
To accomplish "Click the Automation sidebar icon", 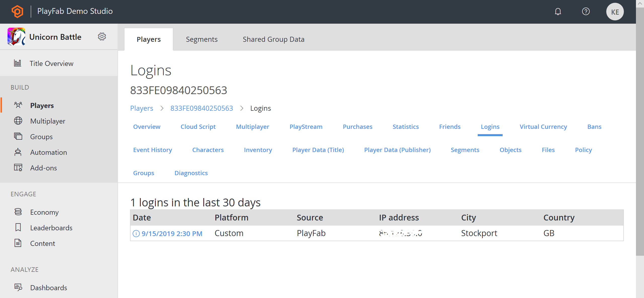I will tap(18, 153).
